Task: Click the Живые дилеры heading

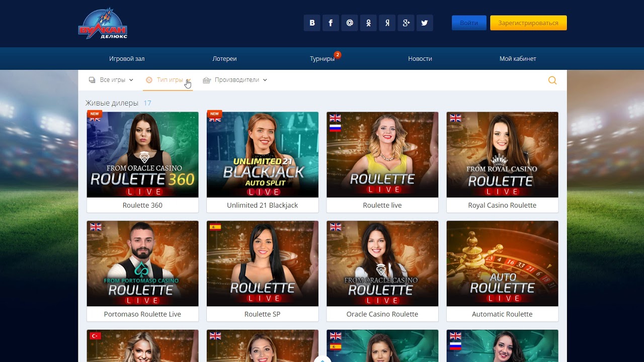Action: click(112, 103)
